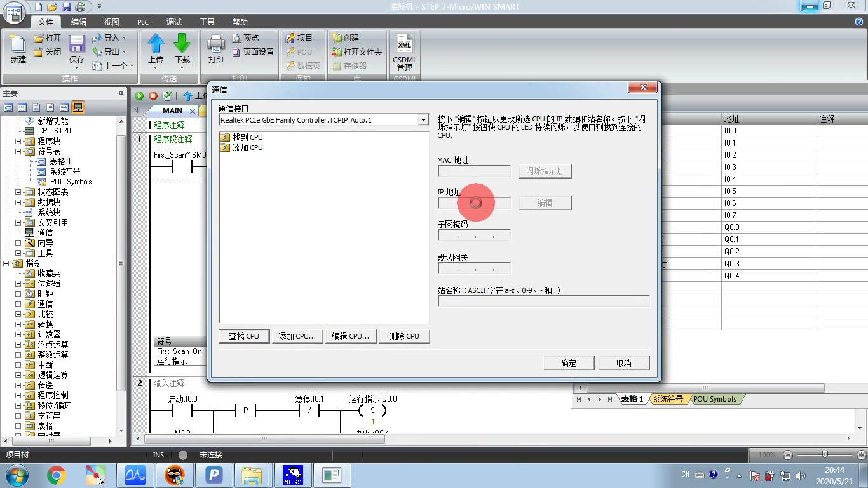Switch to POU Symbols sheet tab

coord(714,399)
